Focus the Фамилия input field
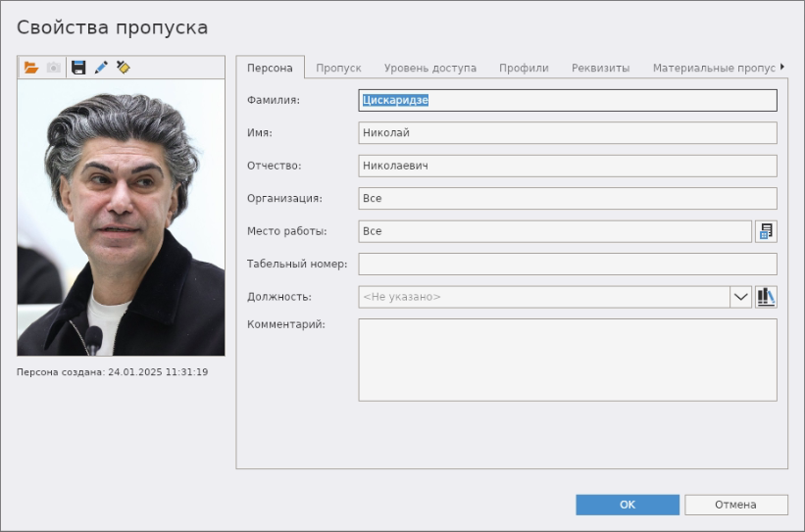 [x=567, y=100]
